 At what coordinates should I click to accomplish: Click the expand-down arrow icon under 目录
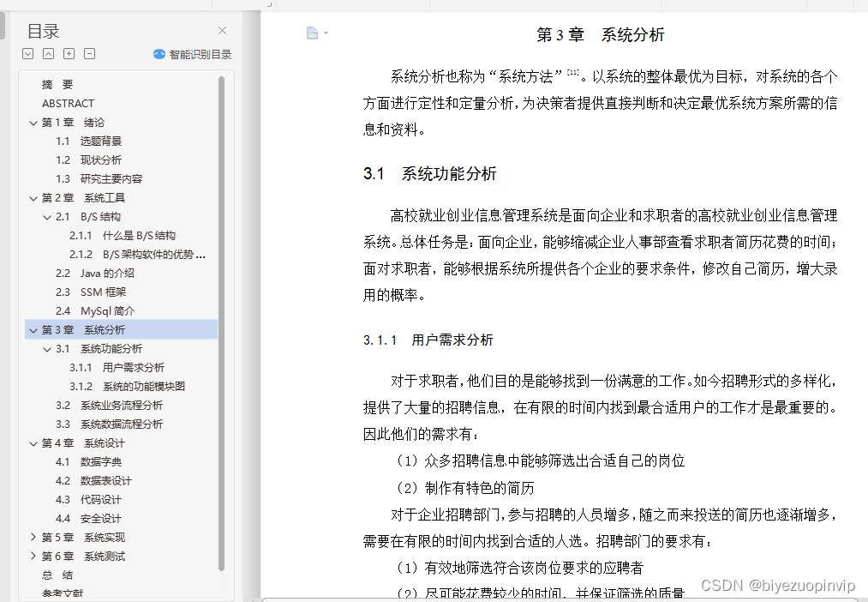point(28,54)
